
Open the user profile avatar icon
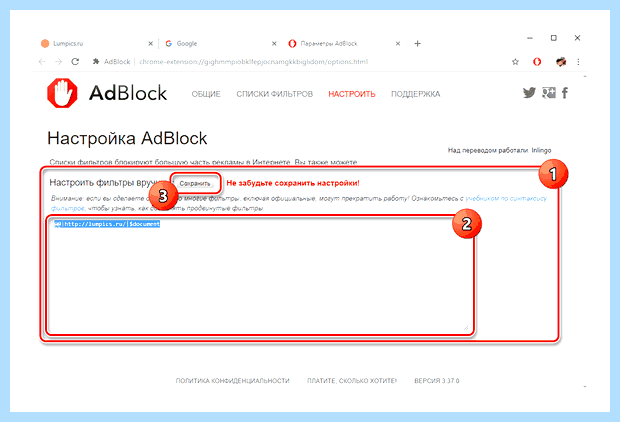tap(561, 62)
